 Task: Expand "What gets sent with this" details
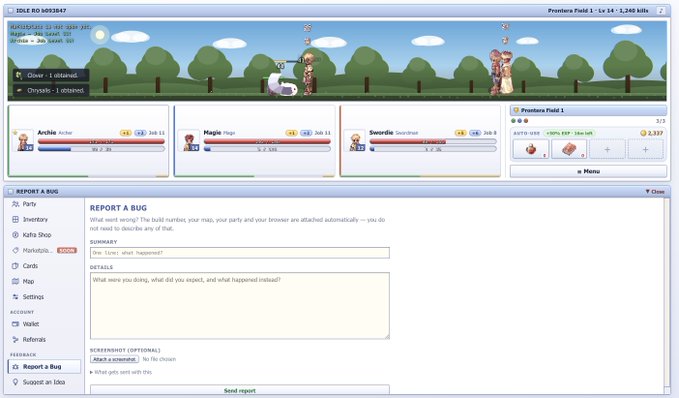121,372
